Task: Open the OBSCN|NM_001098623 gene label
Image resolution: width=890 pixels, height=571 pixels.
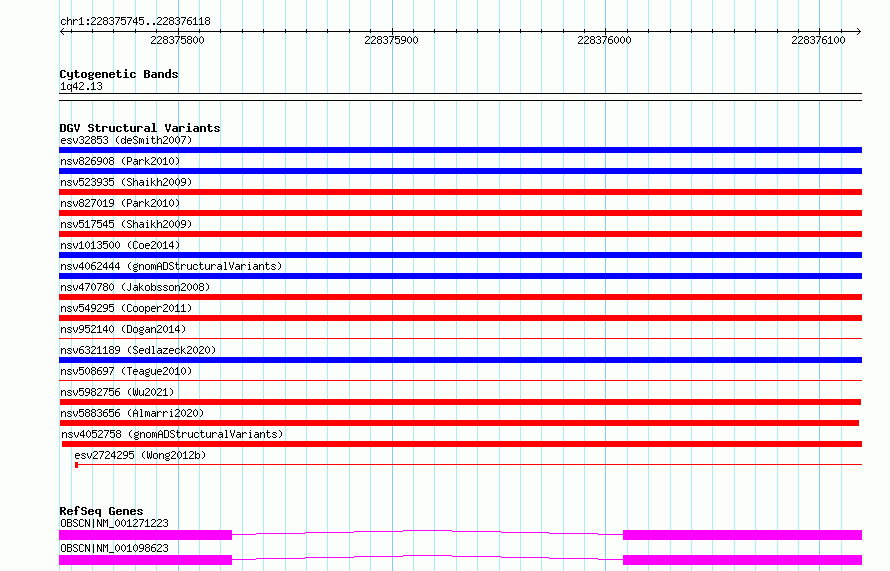Action: point(114,548)
